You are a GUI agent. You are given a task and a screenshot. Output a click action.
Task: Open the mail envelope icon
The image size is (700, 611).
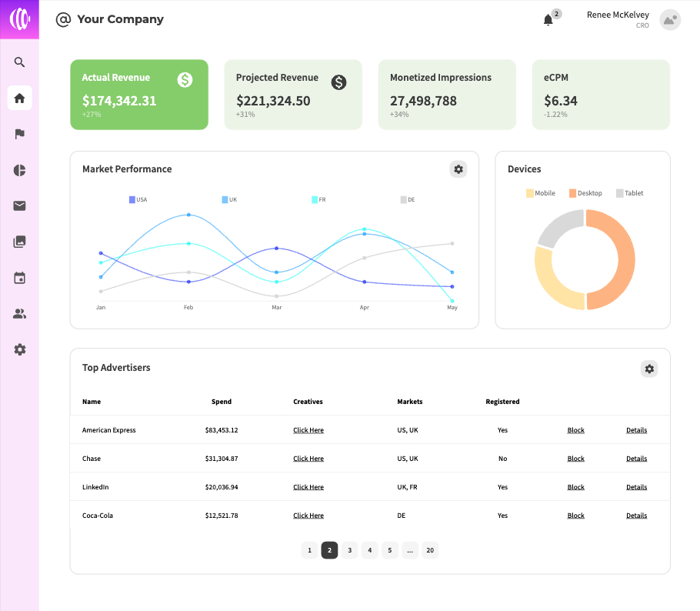point(20,205)
